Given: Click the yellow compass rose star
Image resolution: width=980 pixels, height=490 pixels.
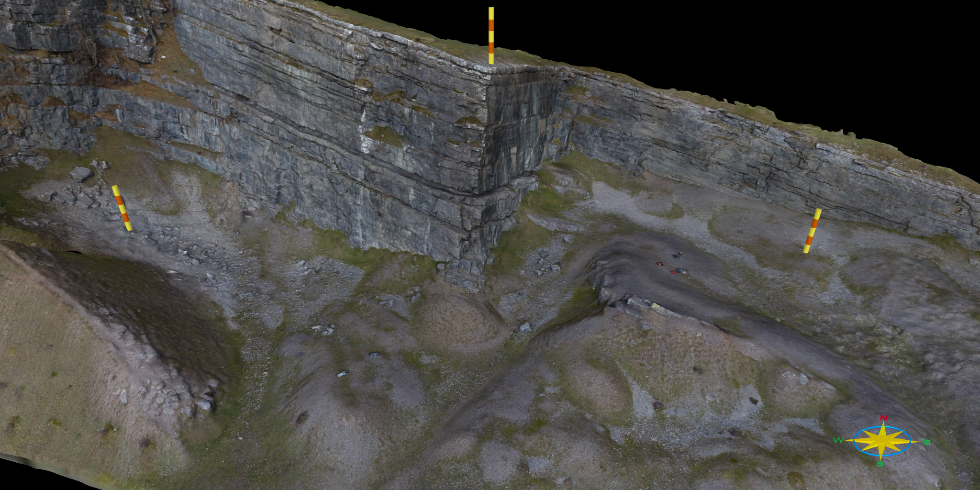Looking at the screenshot, I should 882,441.
